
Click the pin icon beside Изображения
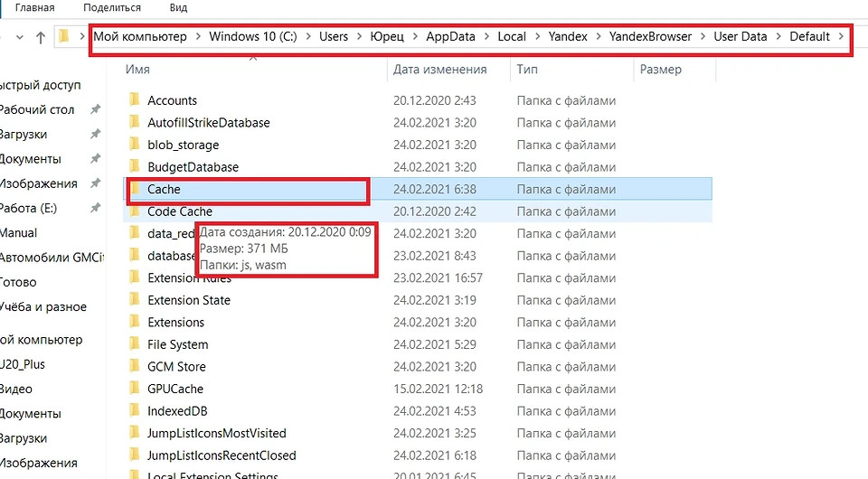point(95,183)
